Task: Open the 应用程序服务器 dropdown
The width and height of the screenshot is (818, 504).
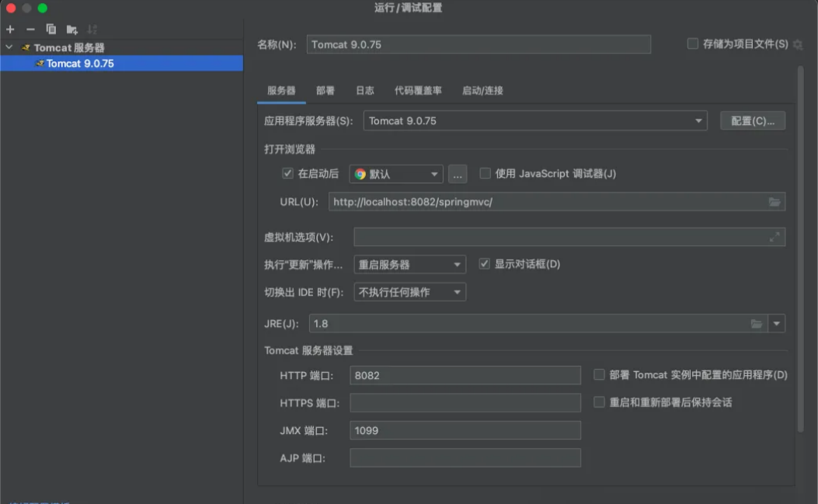Action: tap(535, 121)
